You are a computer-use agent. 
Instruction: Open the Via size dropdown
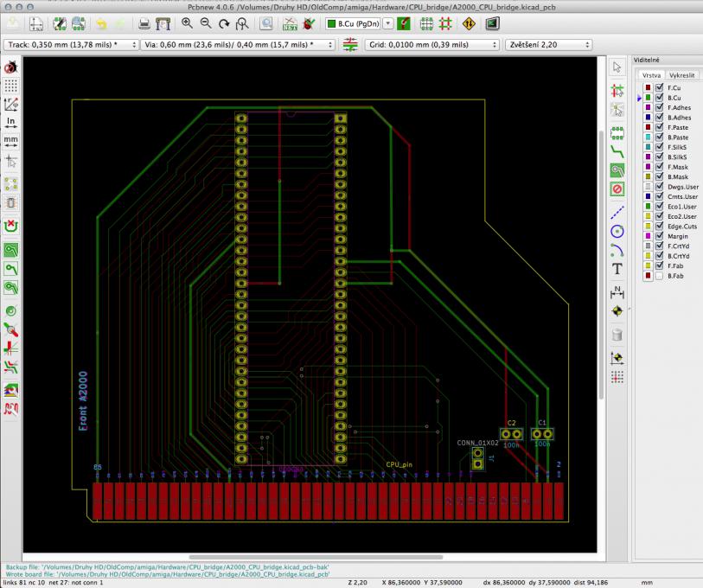tap(237, 44)
